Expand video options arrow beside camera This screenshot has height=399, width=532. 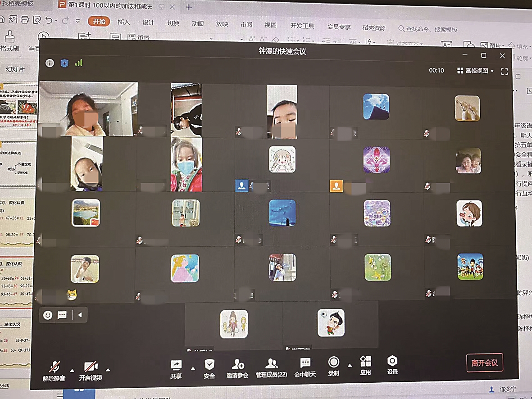pos(108,370)
